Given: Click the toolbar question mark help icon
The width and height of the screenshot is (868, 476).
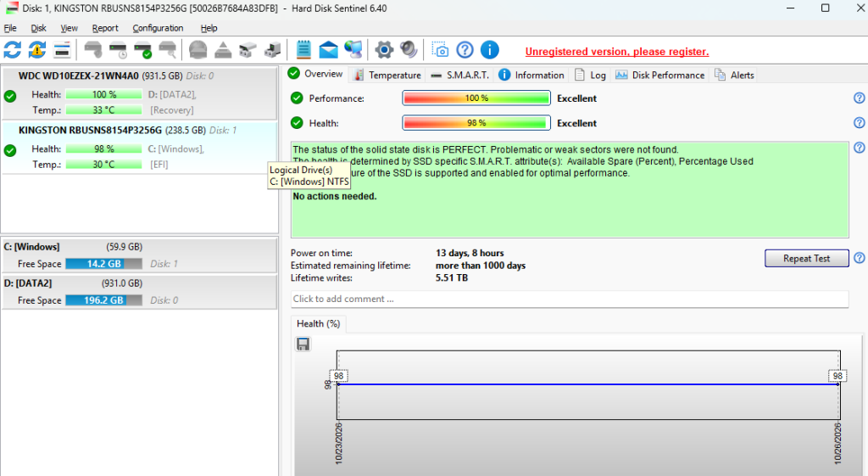Looking at the screenshot, I should pos(465,50).
